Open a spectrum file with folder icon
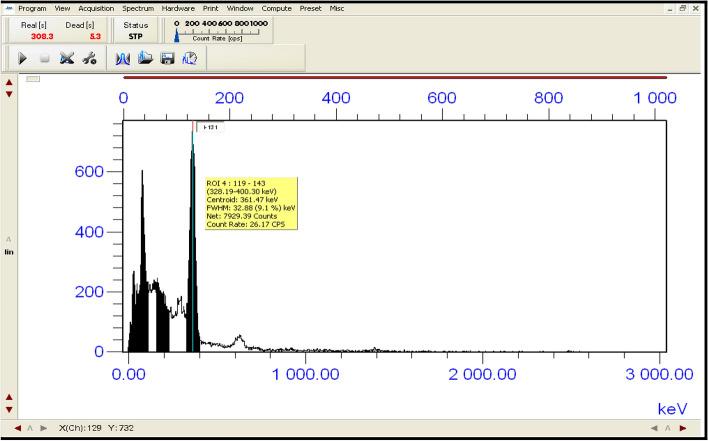 145,59
